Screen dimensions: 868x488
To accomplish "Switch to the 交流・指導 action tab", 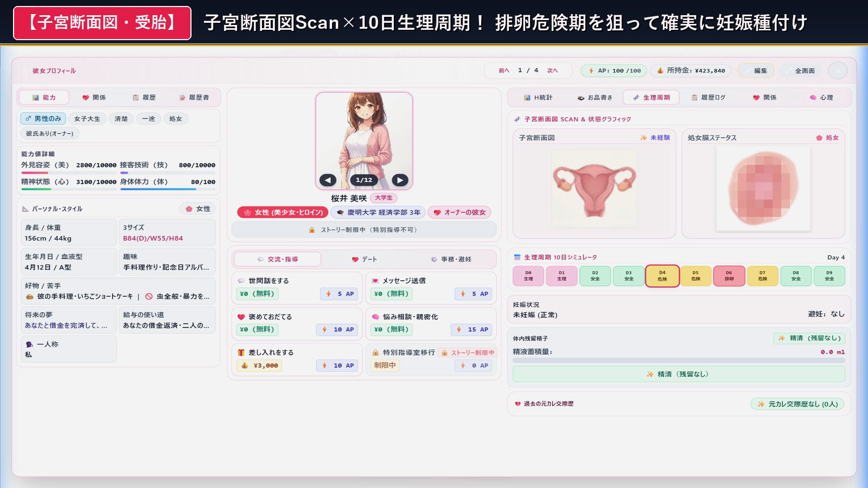I will pos(277,259).
